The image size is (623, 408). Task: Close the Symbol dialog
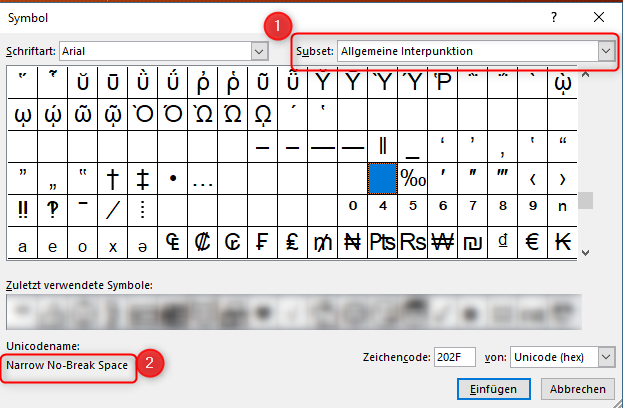[598, 17]
